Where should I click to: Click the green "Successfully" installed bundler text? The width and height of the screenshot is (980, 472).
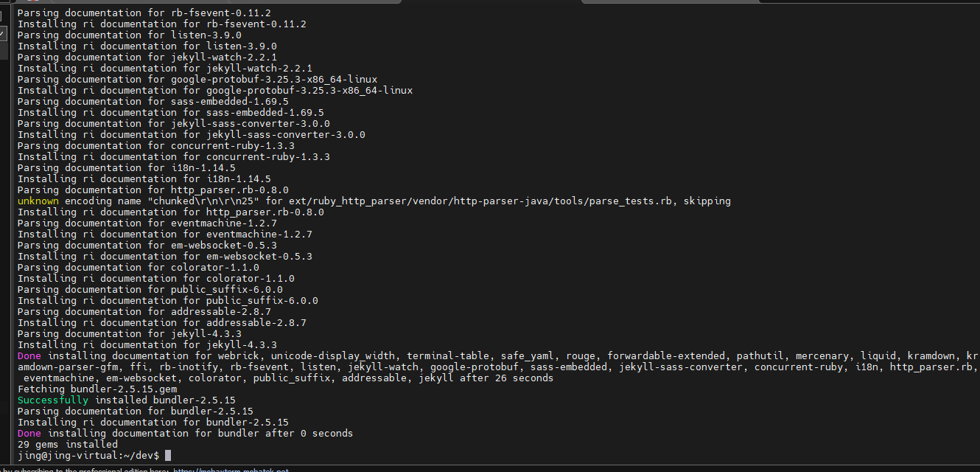[53, 400]
